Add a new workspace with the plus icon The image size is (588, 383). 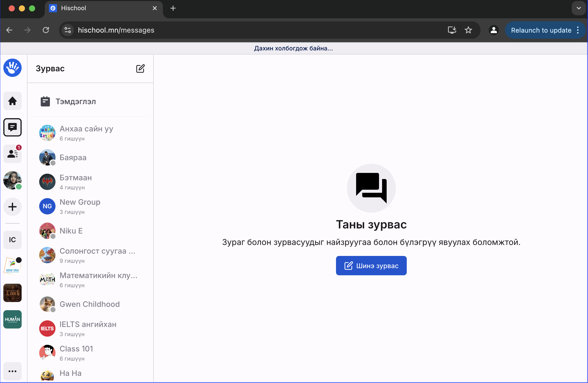(x=12, y=207)
